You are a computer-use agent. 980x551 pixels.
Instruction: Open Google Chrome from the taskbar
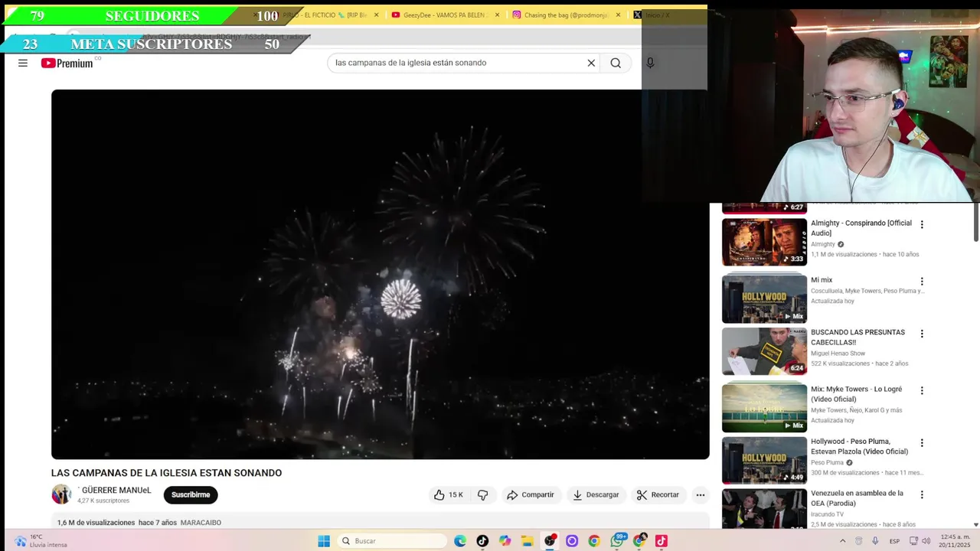(594, 541)
